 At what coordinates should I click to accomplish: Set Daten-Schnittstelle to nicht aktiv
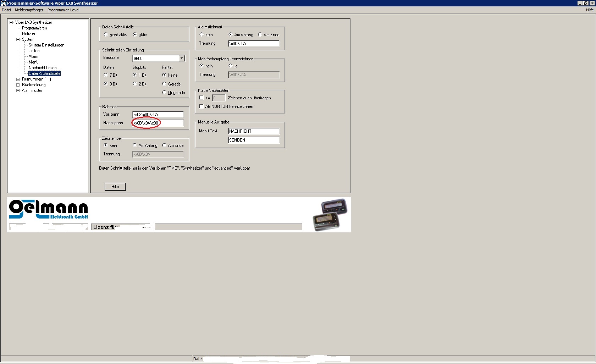pyautogui.click(x=106, y=35)
